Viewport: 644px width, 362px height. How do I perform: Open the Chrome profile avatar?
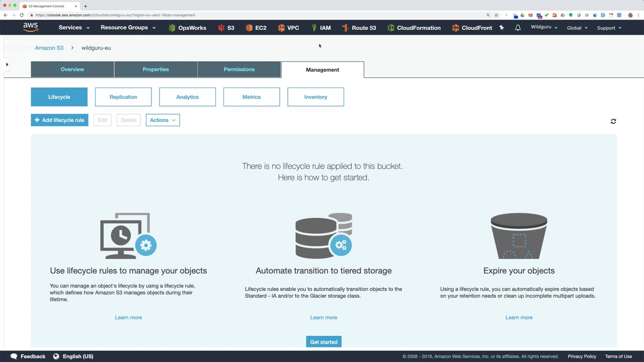pyautogui.click(x=630, y=15)
